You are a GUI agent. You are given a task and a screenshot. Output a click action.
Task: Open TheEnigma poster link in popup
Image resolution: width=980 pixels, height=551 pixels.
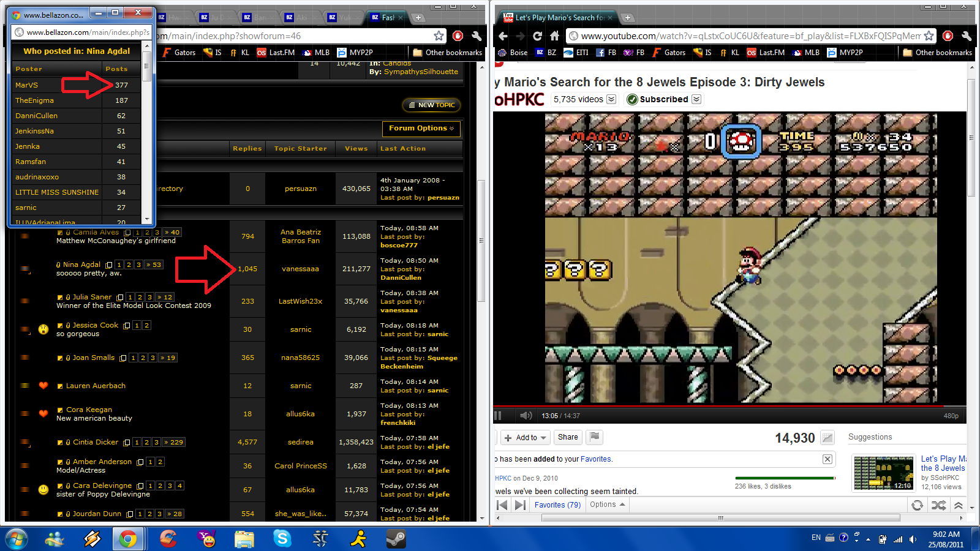coord(34,100)
